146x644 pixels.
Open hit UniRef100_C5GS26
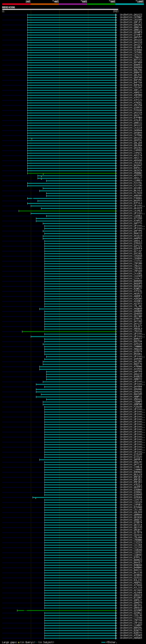131,332
